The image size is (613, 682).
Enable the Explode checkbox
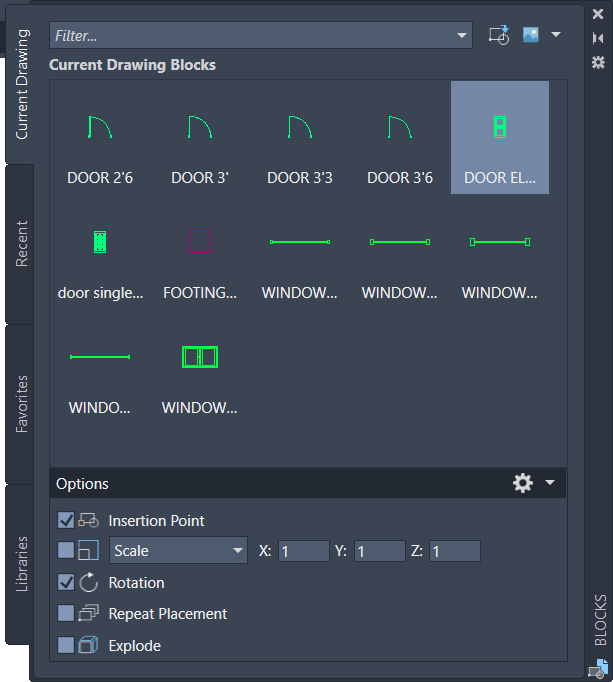point(66,645)
